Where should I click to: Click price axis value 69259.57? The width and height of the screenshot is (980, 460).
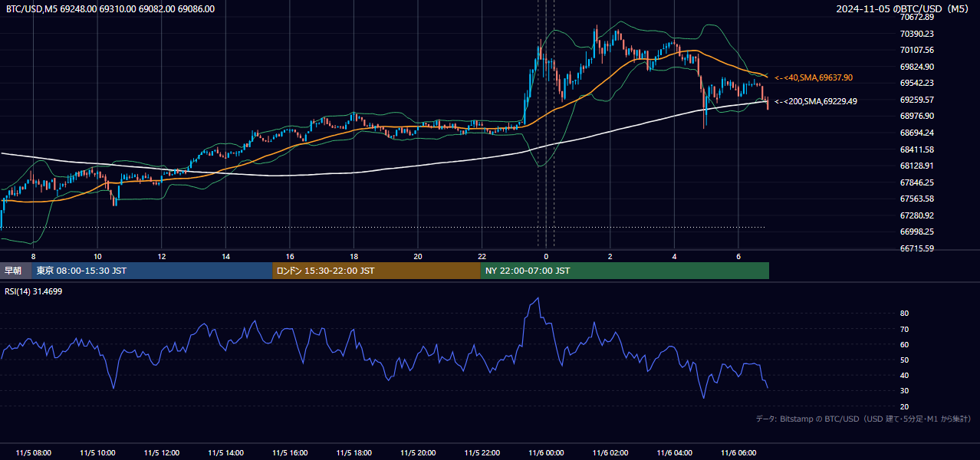917,100
